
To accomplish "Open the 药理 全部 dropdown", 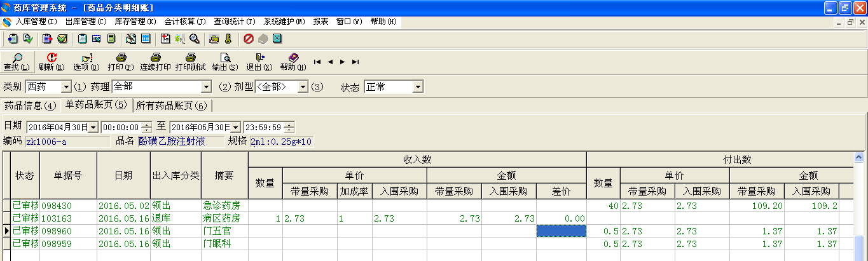I will point(205,87).
